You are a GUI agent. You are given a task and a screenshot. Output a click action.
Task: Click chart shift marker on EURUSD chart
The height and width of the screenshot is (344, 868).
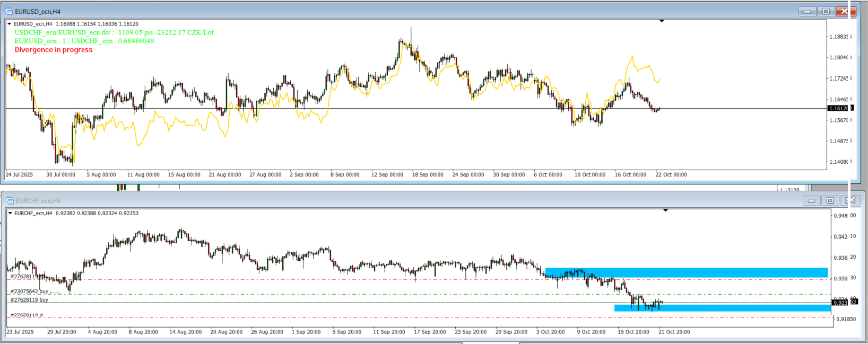[662, 21]
